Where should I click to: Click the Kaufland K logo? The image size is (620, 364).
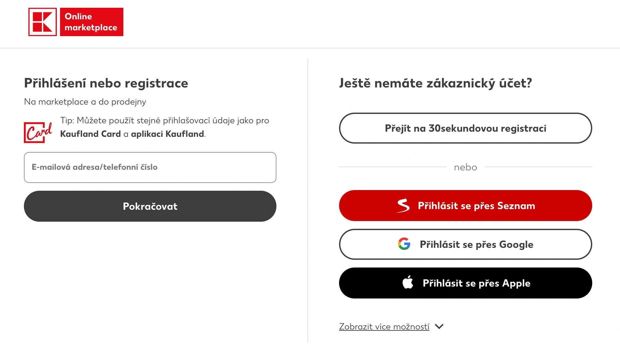coord(42,22)
